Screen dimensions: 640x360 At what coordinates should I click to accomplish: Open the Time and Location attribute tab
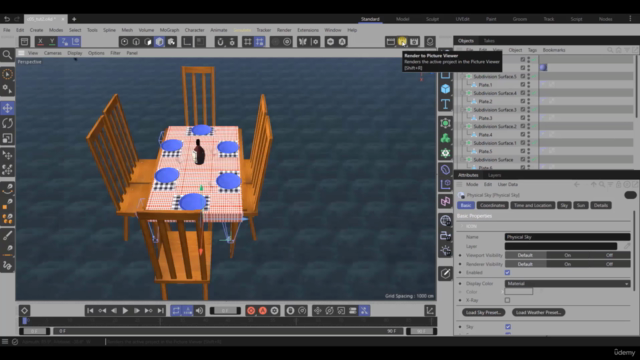tap(533, 205)
